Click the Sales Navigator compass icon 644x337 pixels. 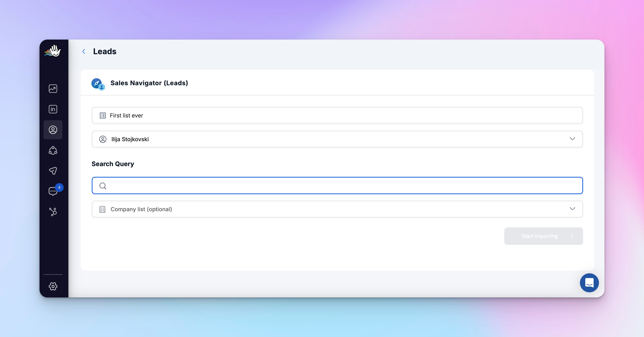click(98, 84)
